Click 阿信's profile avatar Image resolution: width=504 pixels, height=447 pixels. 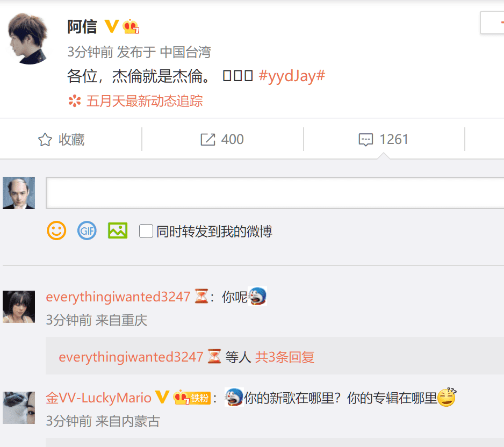[x=27, y=39]
